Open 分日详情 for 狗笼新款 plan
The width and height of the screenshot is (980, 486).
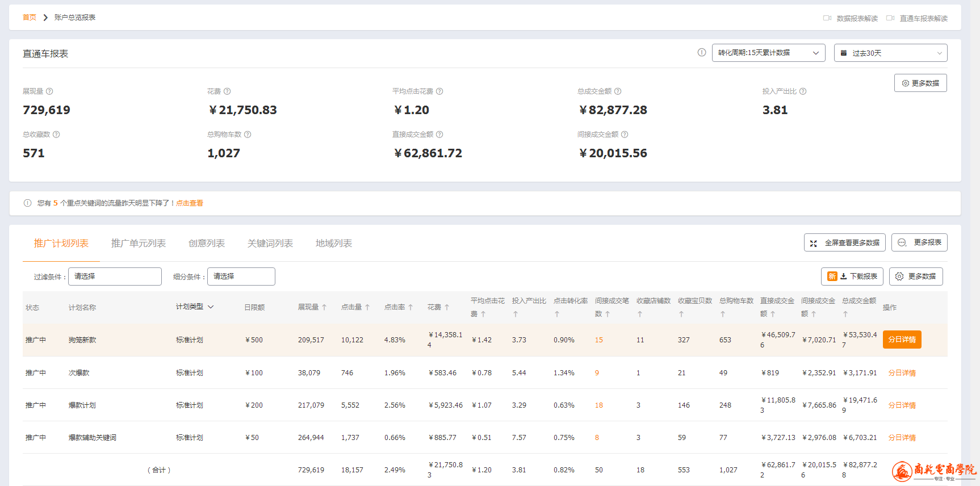pyautogui.click(x=902, y=340)
